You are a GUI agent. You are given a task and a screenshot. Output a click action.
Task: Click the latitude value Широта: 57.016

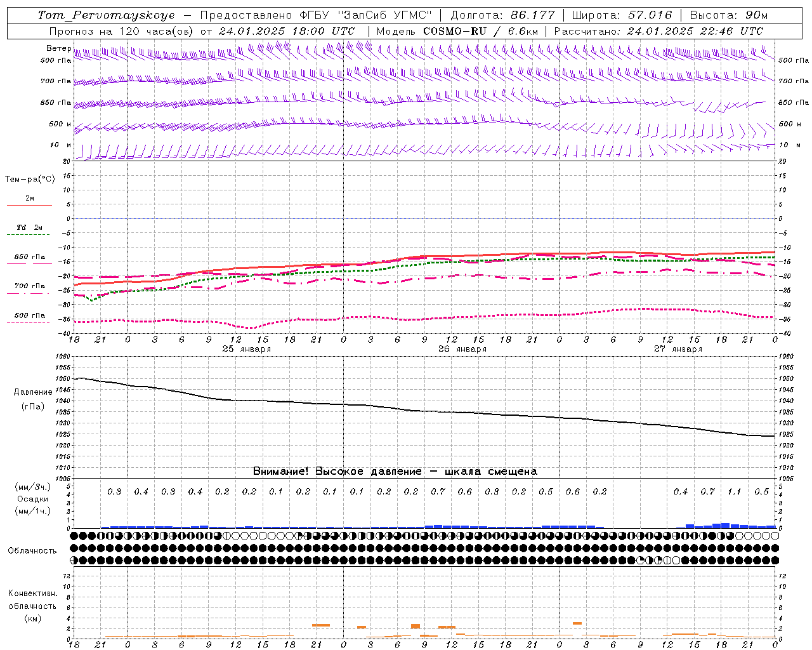coord(622,15)
